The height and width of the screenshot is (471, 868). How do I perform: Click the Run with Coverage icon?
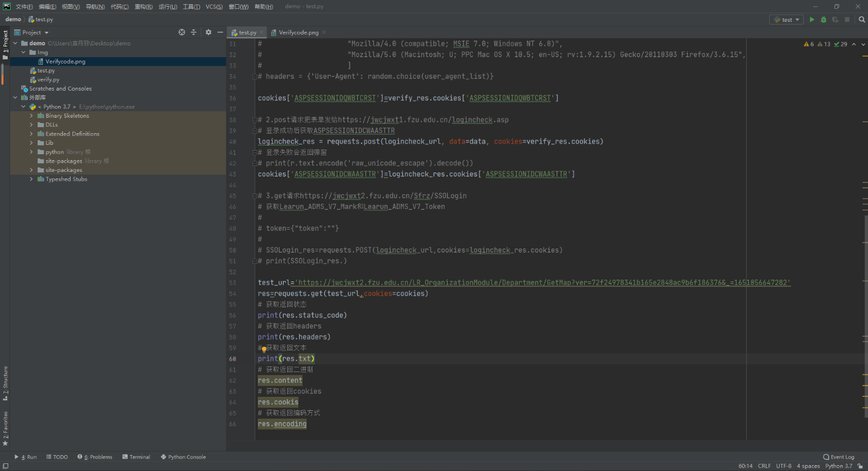(x=835, y=19)
